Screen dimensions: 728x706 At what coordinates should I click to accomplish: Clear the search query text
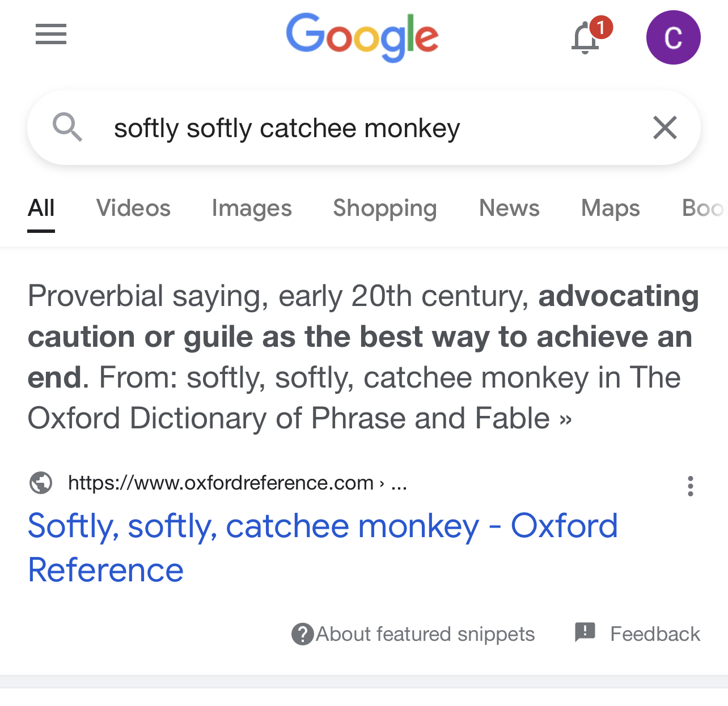coord(664,127)
